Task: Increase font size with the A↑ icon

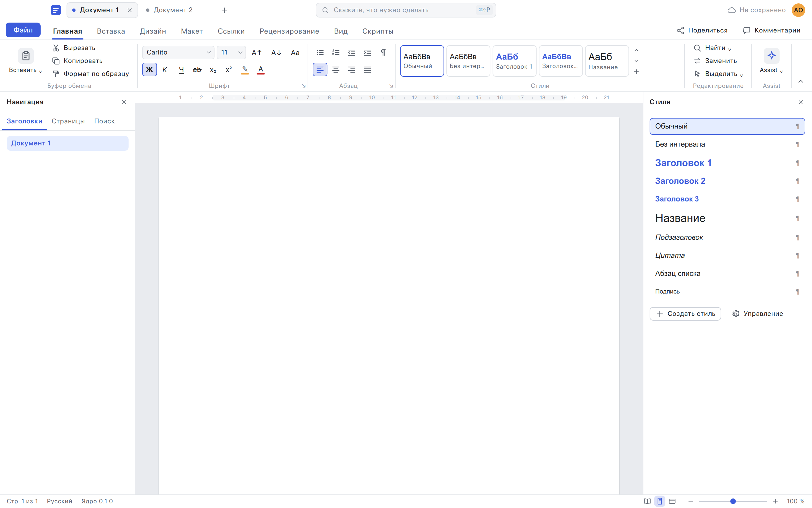Action: coord(257,52)
